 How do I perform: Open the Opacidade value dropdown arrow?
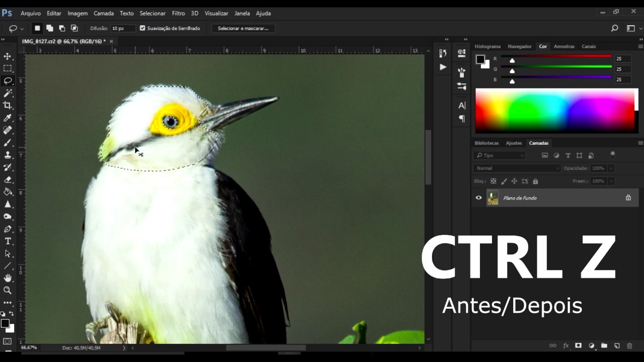(x=611, y=168)
